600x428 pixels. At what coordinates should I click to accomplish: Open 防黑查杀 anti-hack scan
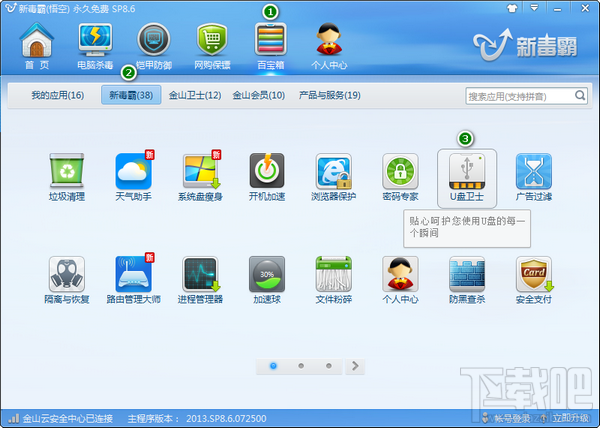[467, 280]
